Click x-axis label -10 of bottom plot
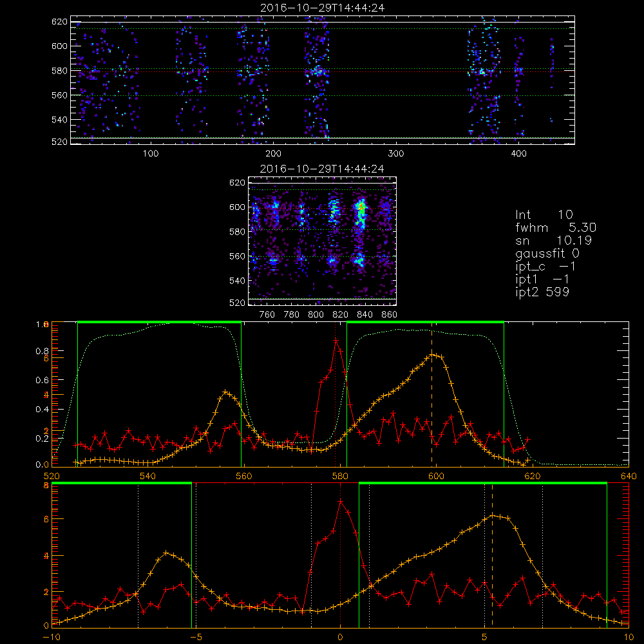 click(52, 637)
